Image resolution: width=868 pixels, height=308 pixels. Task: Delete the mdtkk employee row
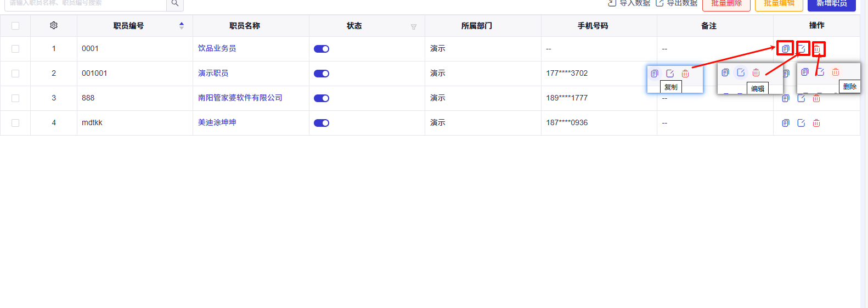[816, 123]
